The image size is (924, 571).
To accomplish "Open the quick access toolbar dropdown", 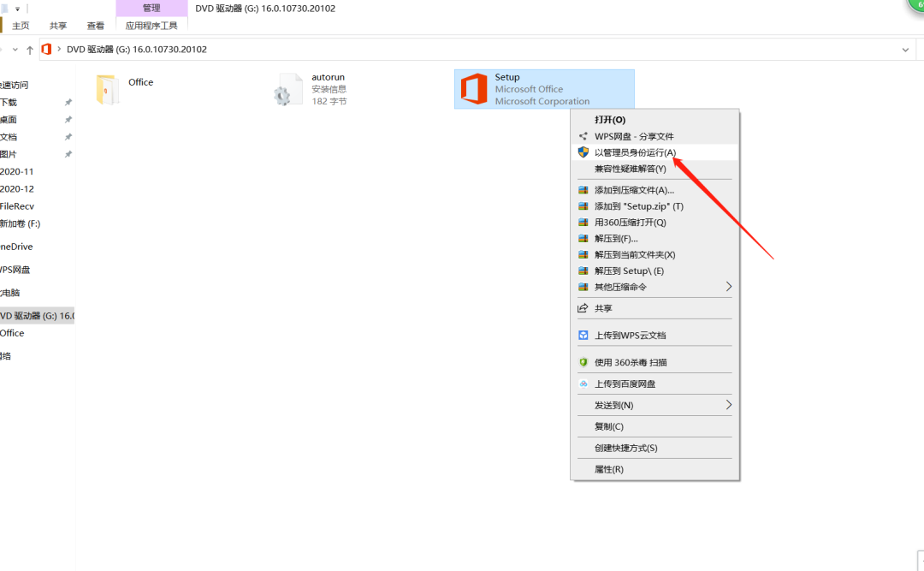I will [18, 9].
